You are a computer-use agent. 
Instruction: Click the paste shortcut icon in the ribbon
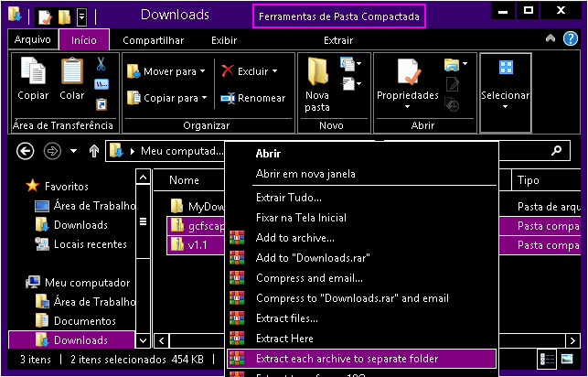point(102,104)
